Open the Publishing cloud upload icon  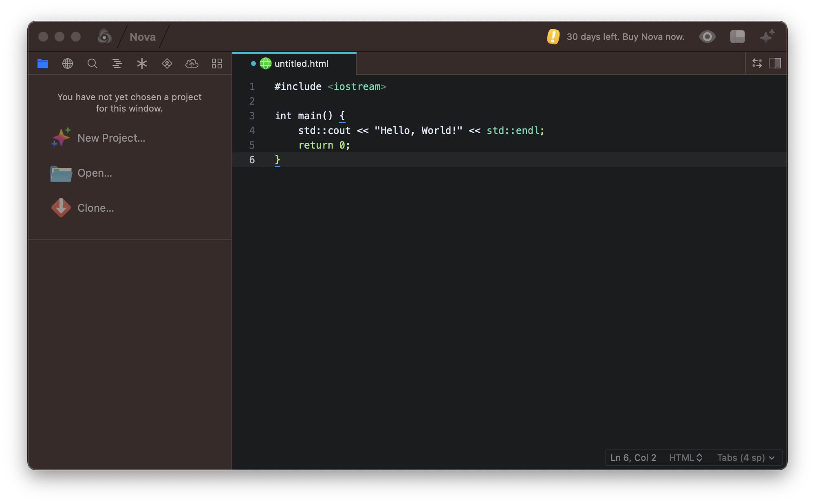pyautogui.click(x=192, y=64)
